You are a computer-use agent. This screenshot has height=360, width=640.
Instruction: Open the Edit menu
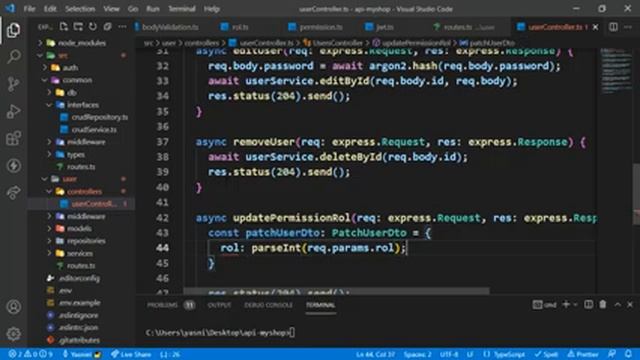click(50, 9)
